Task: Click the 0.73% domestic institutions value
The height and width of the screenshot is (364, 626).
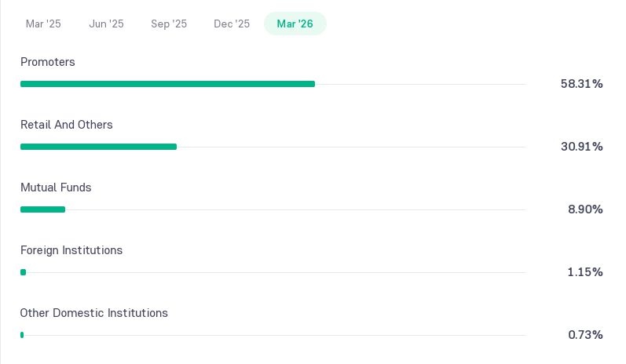Action: 585,335
